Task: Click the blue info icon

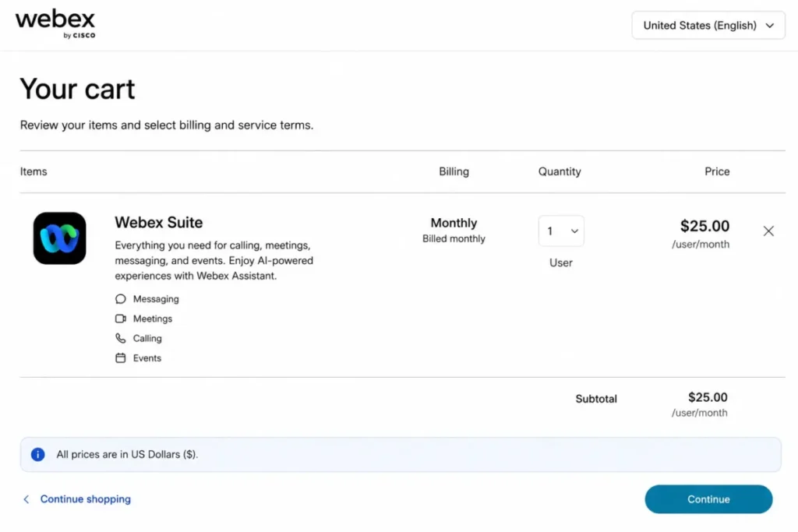Action: (37, 454)
